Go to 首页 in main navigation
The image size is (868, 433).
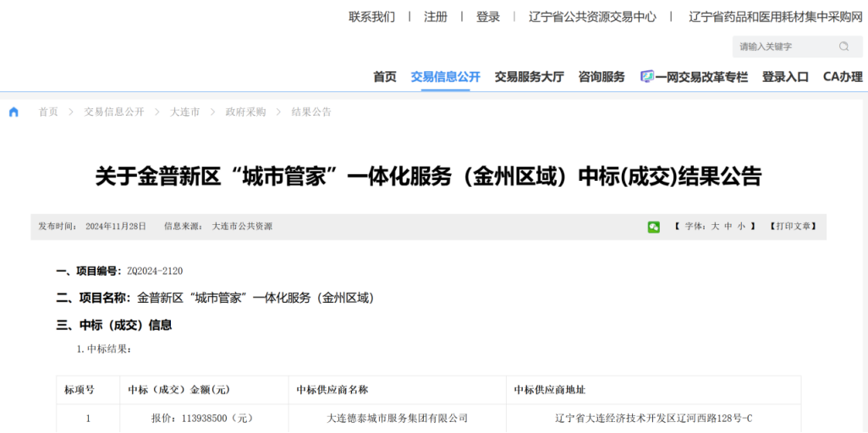point(385,77)
